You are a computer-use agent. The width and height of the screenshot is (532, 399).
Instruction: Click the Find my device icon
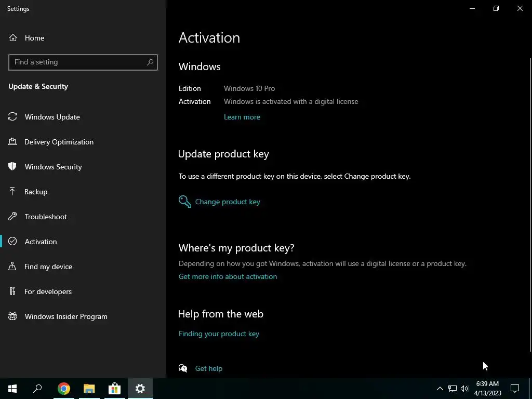pos(12,267)
